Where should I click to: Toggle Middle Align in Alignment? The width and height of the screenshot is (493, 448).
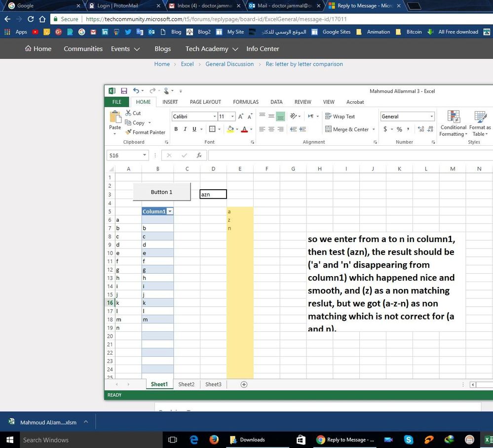tap(271, 116)
